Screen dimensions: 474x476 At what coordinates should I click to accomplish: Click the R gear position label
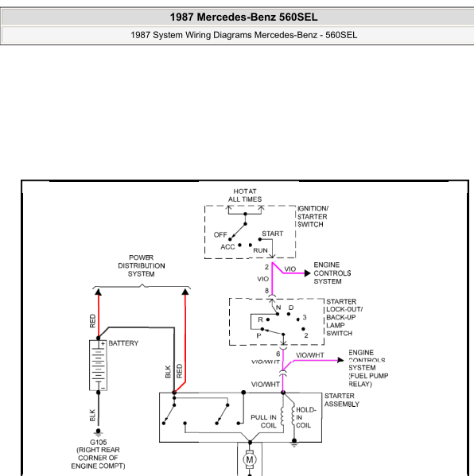[260, 319]
